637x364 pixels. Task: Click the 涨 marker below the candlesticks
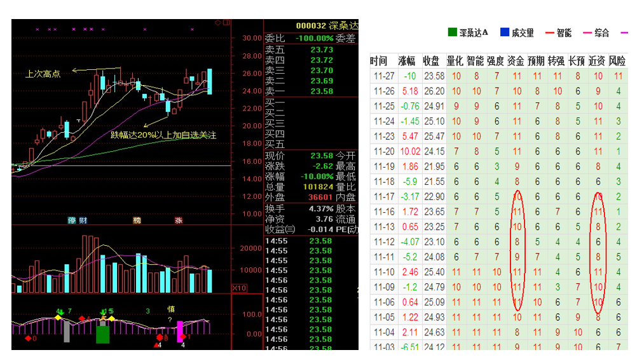(179, 220)
